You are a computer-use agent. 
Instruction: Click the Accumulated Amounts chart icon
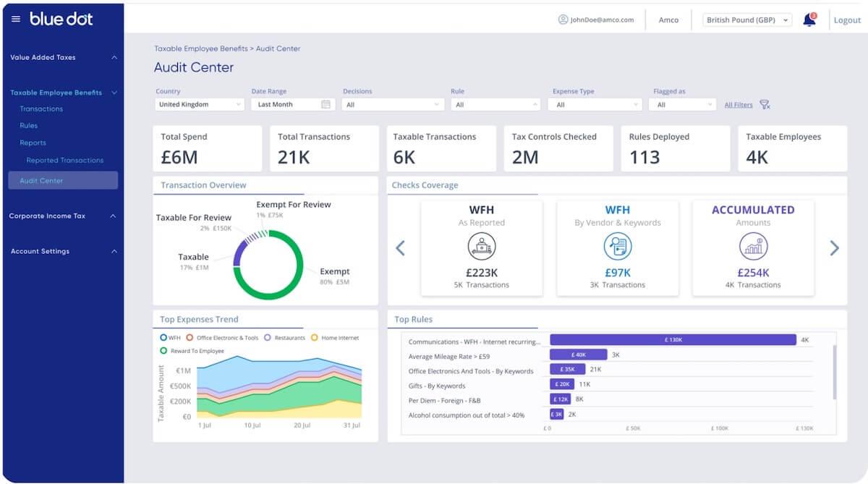click(x=753, y=247)
